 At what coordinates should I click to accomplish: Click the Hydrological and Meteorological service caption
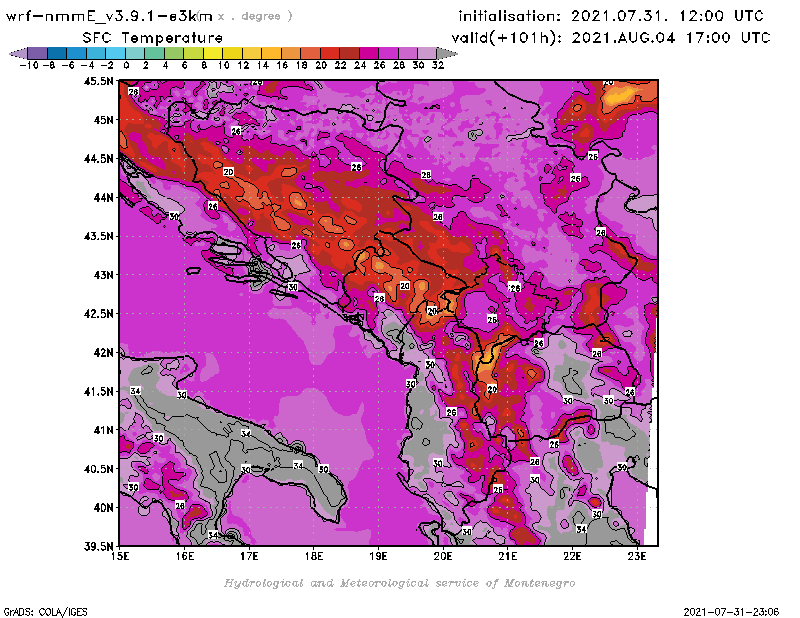(x=399, y=583)
